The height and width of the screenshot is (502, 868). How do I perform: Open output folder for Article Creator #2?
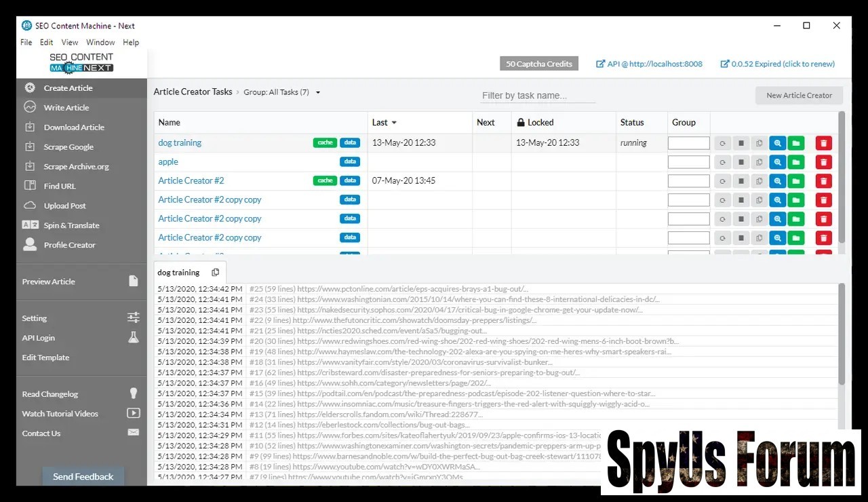[795, 181]
